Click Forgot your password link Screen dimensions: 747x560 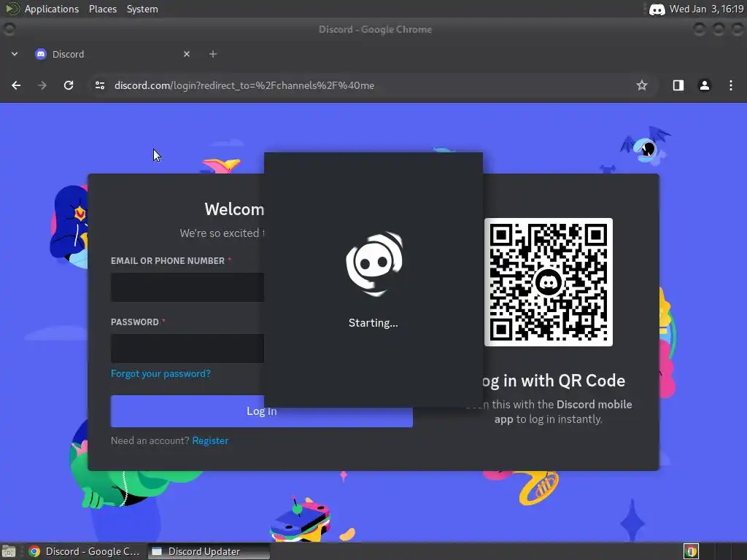coord(160,374)
